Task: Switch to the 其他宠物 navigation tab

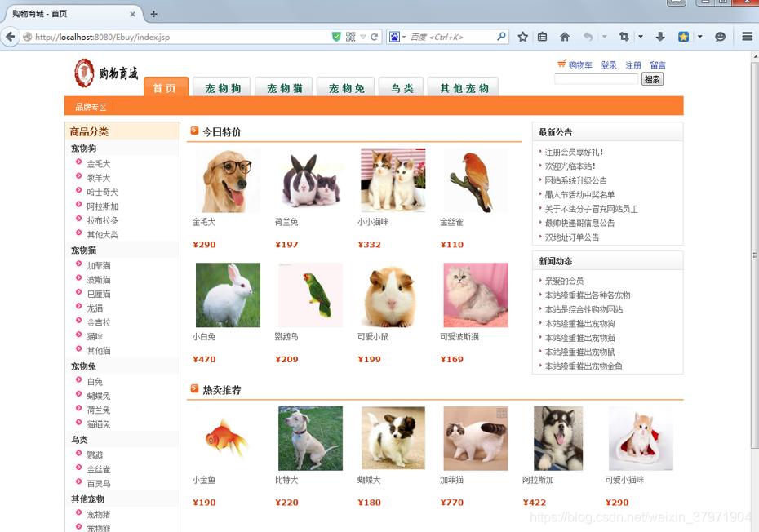Action: click(x=464, y=87)
